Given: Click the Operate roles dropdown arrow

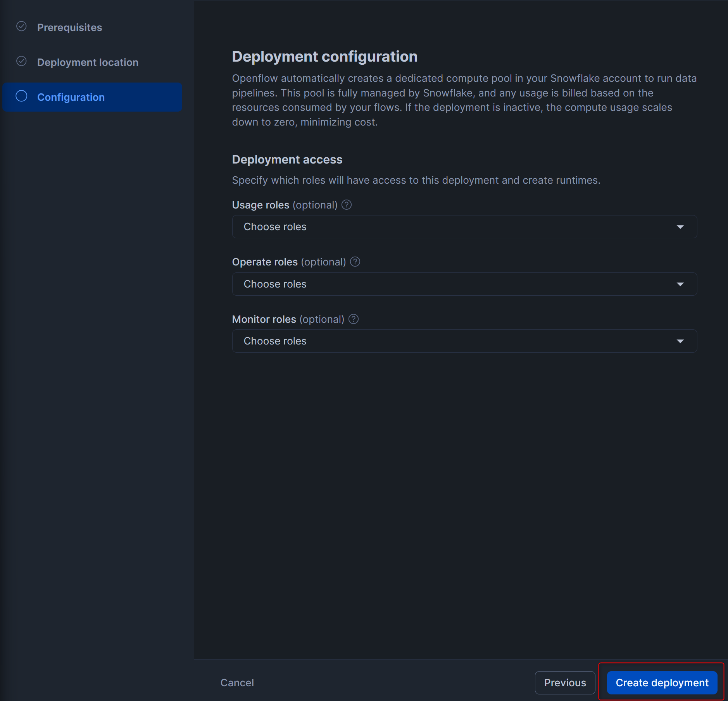Looking at the screenshot, I should pyautogui.click(x=680, y=284).
